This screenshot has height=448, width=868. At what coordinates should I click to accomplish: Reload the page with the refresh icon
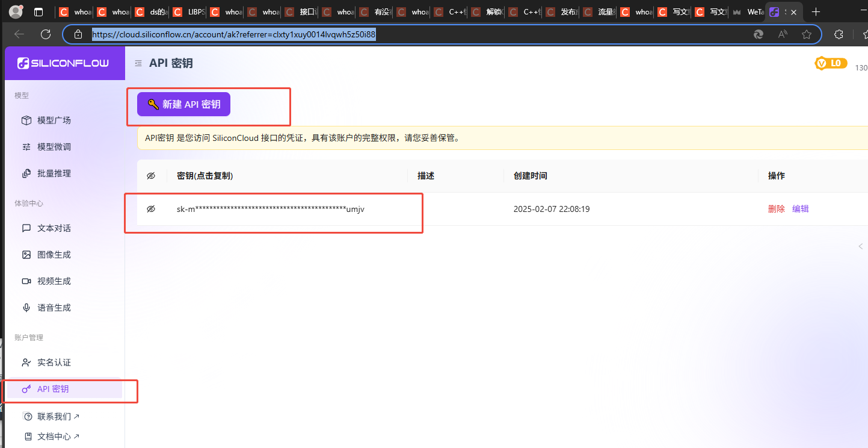tap(46, 34)
